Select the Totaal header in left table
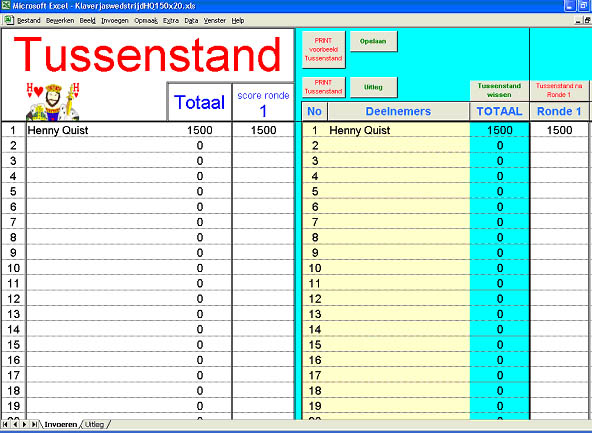 199,102
